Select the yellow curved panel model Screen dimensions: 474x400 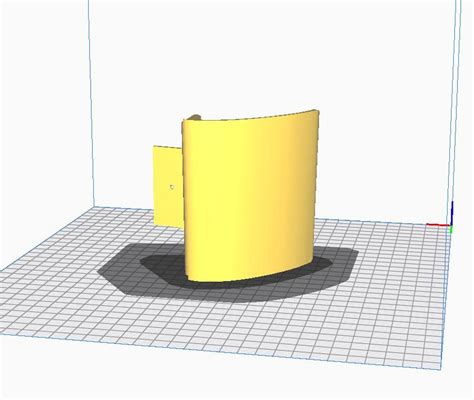click(250, 196)
